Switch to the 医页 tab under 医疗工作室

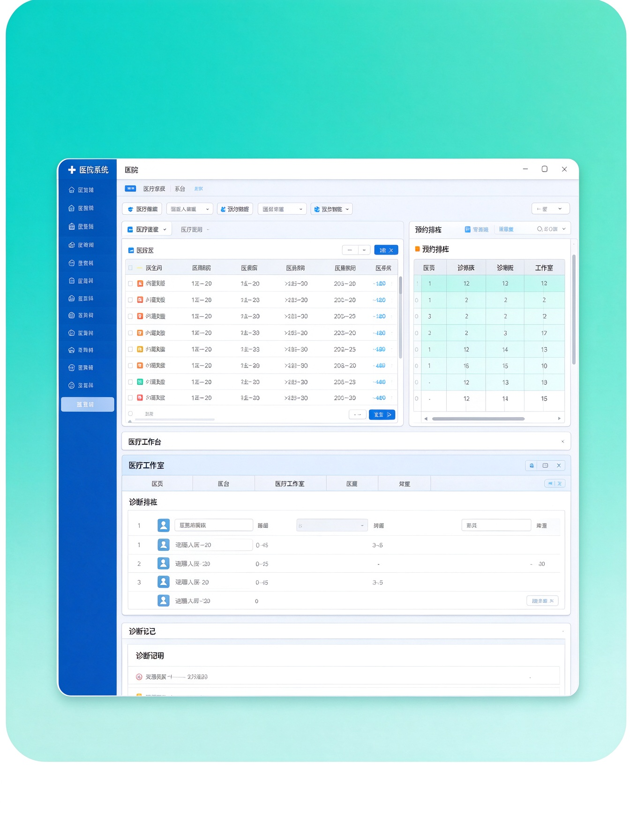157,484
